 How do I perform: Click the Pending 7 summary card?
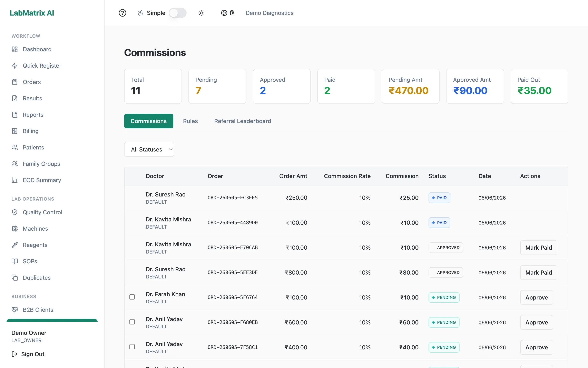coord(217,86)
